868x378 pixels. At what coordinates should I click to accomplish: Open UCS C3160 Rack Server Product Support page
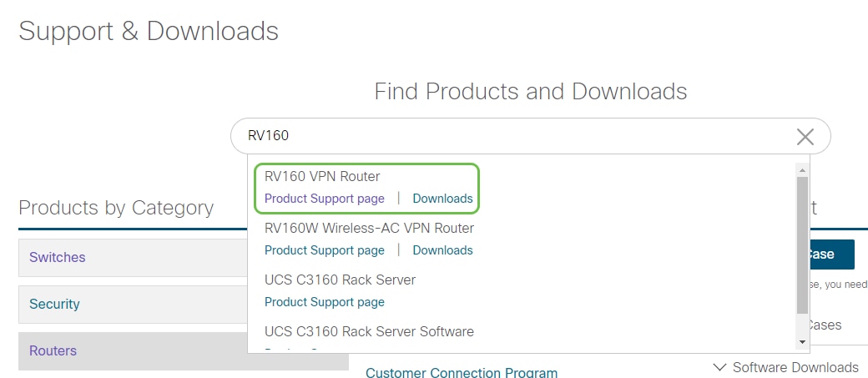point(325,301)
